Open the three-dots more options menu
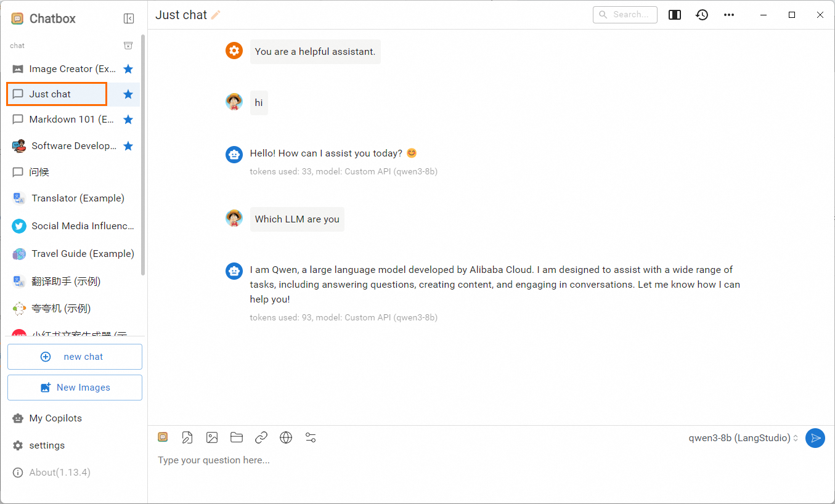Image resolution: width=835 pixels, height=504 pixels. [729, 15]
